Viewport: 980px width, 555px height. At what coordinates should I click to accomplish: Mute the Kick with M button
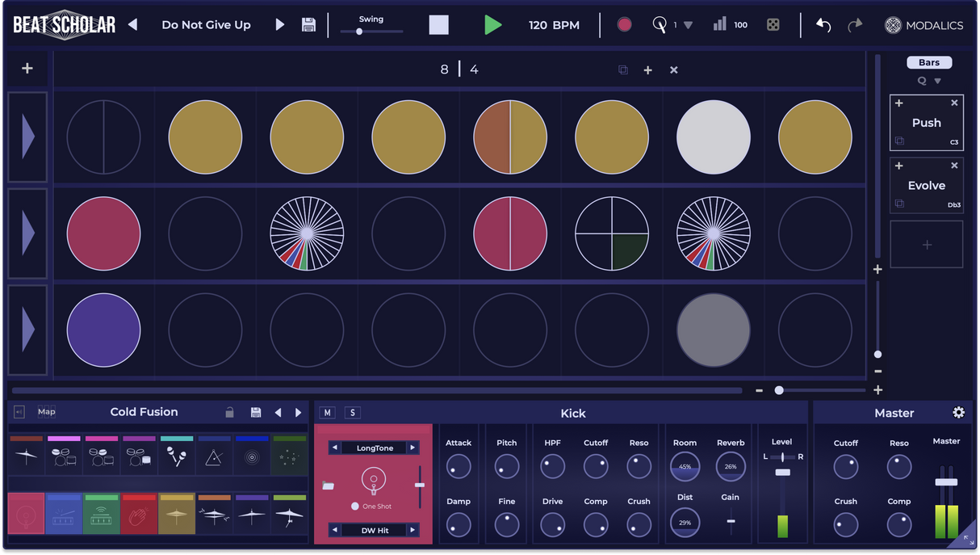click(x=328, y=413)
